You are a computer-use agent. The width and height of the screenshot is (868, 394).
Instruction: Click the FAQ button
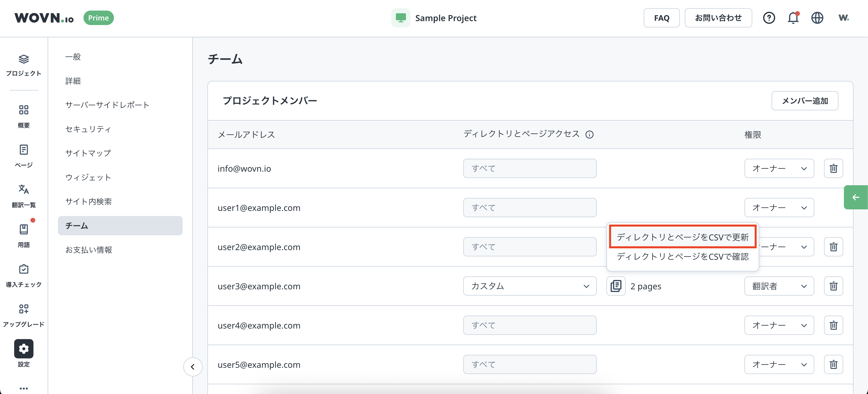click(x=662, y=18)
